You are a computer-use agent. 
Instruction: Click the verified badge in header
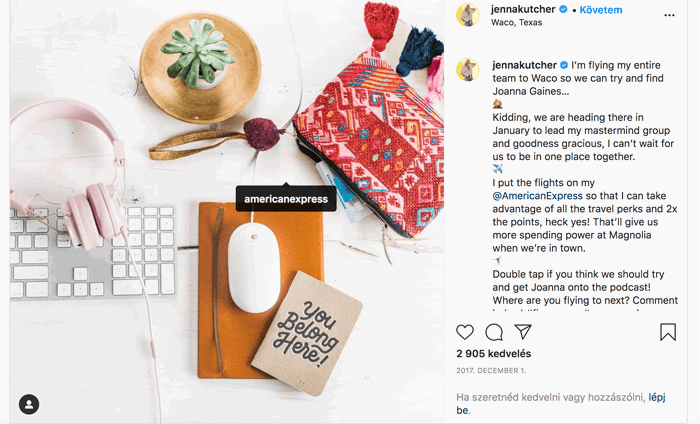tap(563, 9)
